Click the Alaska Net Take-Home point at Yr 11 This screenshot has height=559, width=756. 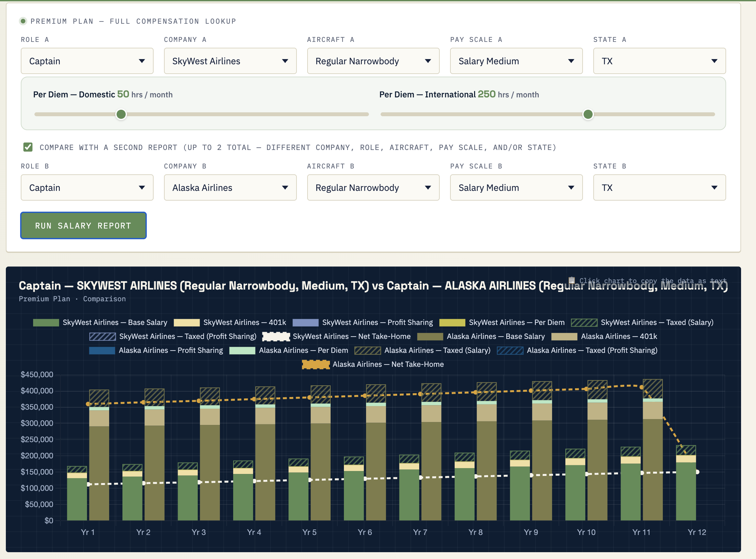pos(641,387)
